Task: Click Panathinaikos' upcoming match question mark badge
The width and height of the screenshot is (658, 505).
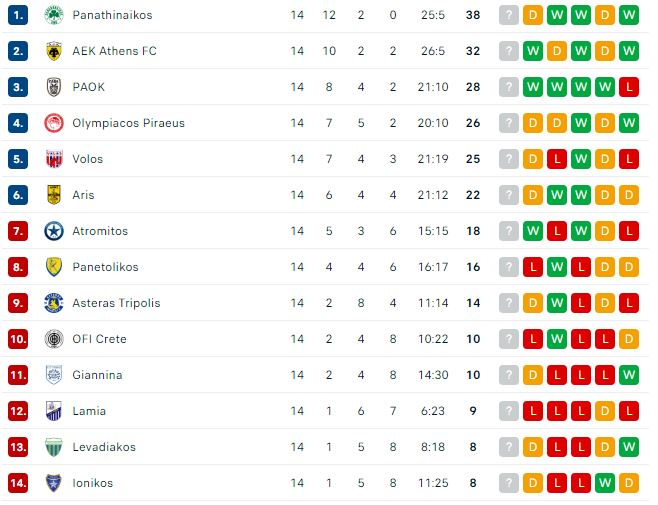Action: [x=509, y=15]
